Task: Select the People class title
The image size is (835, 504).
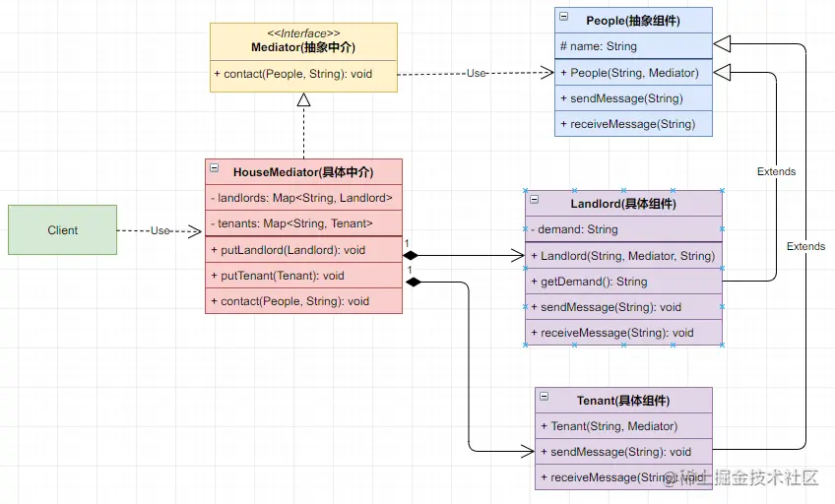Action: pos(633,21)
